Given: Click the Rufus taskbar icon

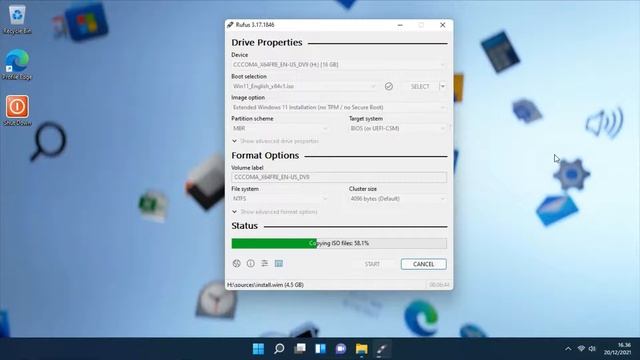Looking at the screenshot, I should (382, 349).
